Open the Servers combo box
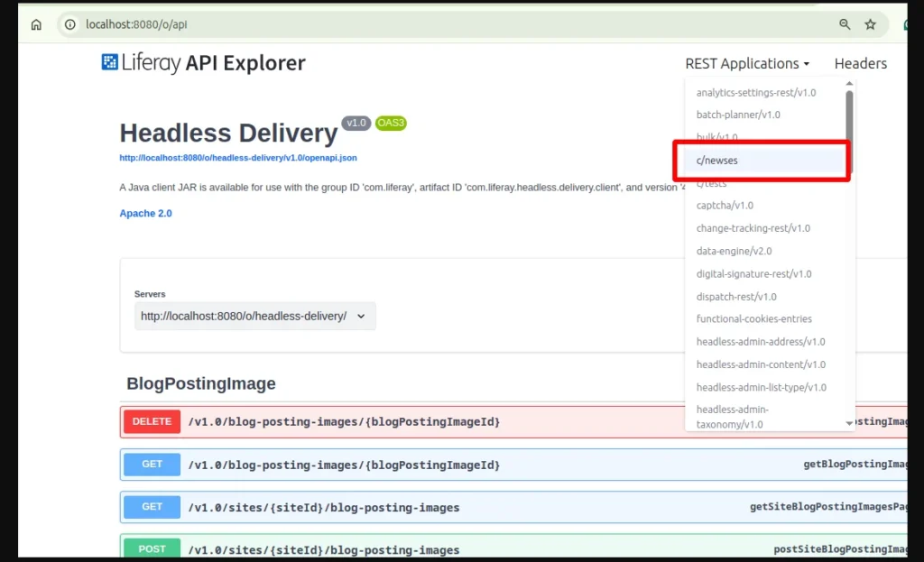This screenshot has width=924, height=562. pos(254,316)
